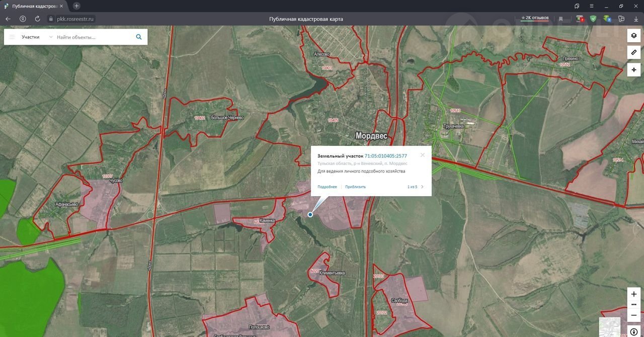Click the locate-me crosshair button
644x337 pixels.
tap(633, 69)
